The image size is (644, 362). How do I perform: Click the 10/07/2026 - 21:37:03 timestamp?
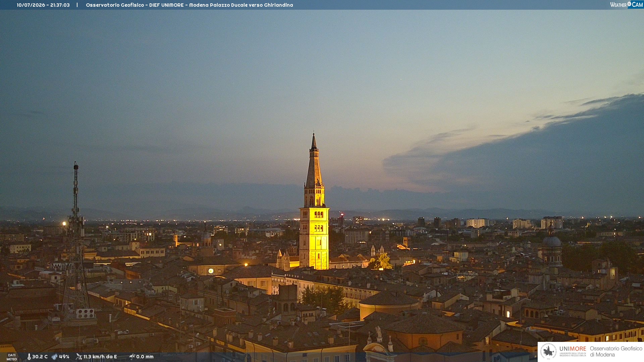pyautogui.click(x=43, y=5)
